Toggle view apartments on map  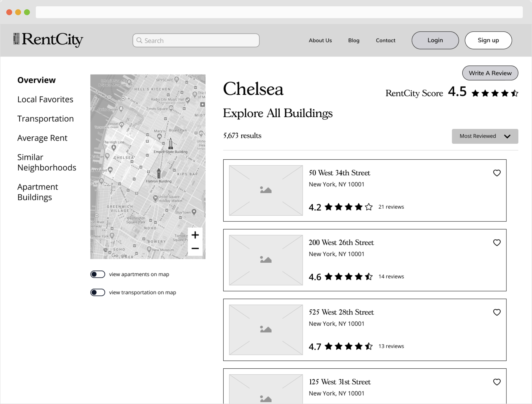(x=98, y=274)
